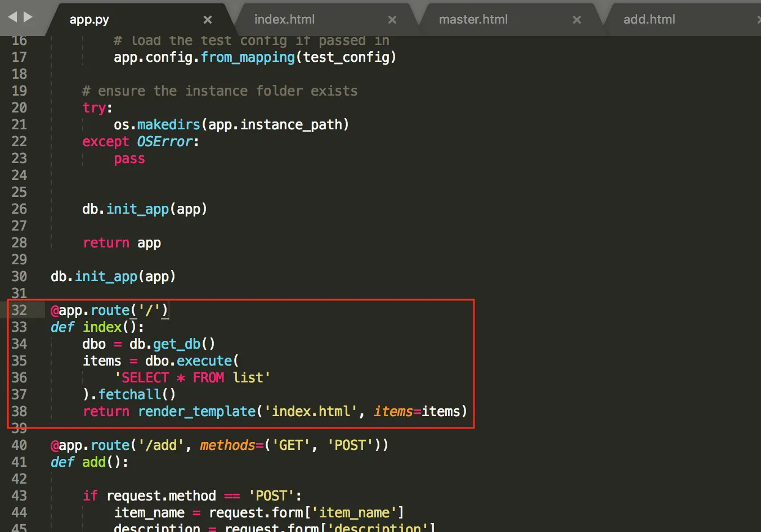This screenshot has width=761, height=532.
Task: Click the methods keyword argument
Action: coord(228,445)
